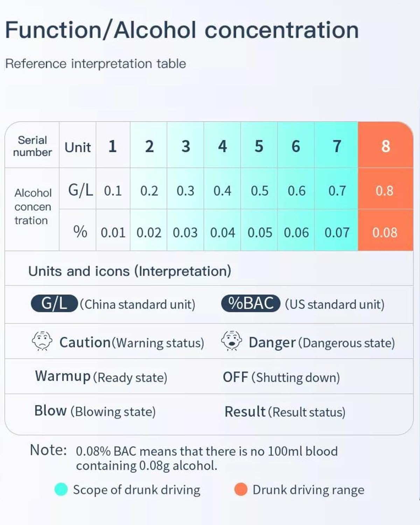Select serial number 1 column header

113,145
